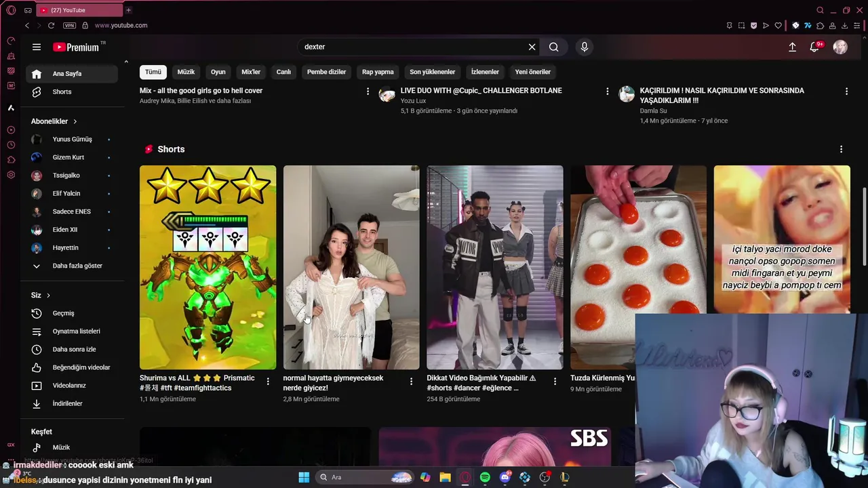Image resolution: width=868 pixels, height=488 pixels.
Task: Open the 7TV extension icon
Action: [808, 26]
